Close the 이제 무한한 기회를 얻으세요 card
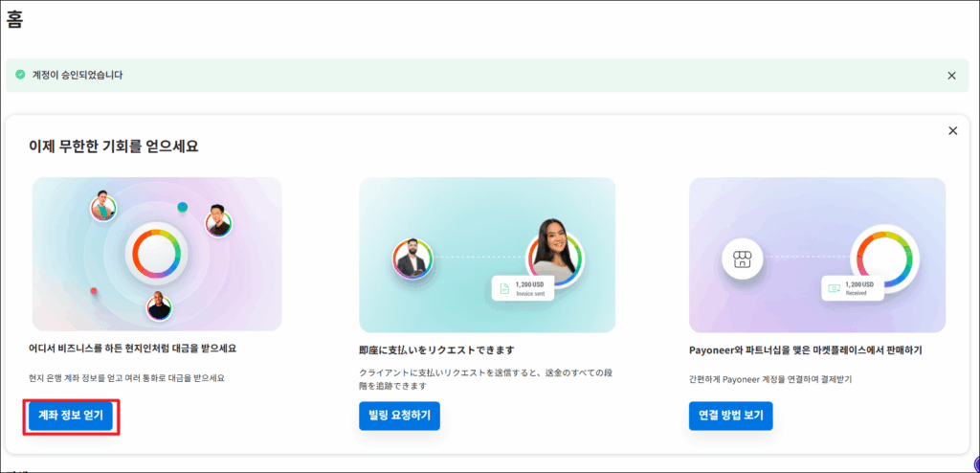 click(952, 131)
